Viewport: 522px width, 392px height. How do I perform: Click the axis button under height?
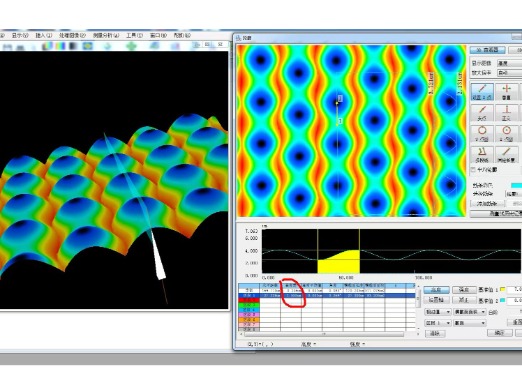tap(436, 300)
